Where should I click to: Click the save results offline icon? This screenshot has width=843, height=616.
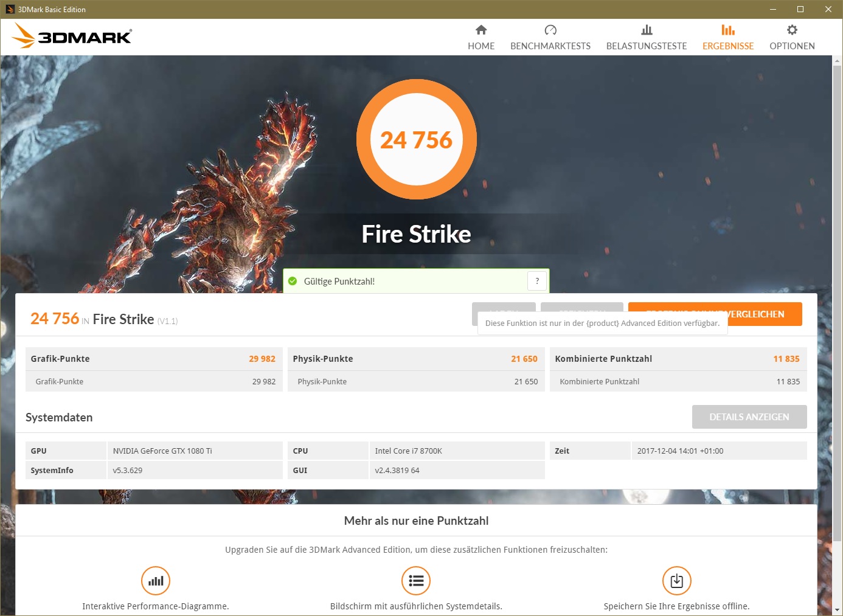tap(676, 581)
